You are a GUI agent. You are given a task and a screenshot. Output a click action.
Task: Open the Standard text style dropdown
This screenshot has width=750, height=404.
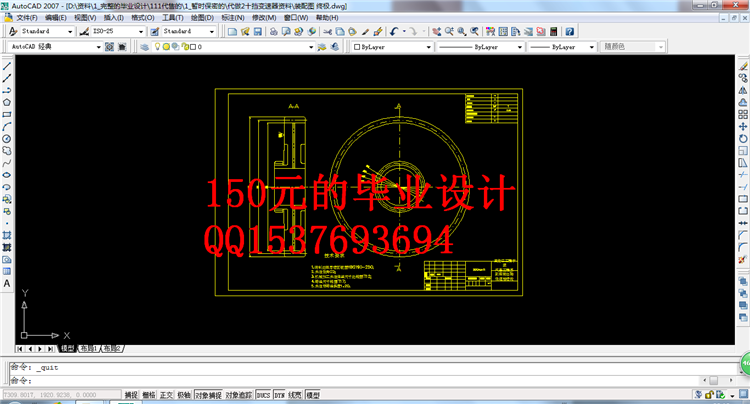70,32
